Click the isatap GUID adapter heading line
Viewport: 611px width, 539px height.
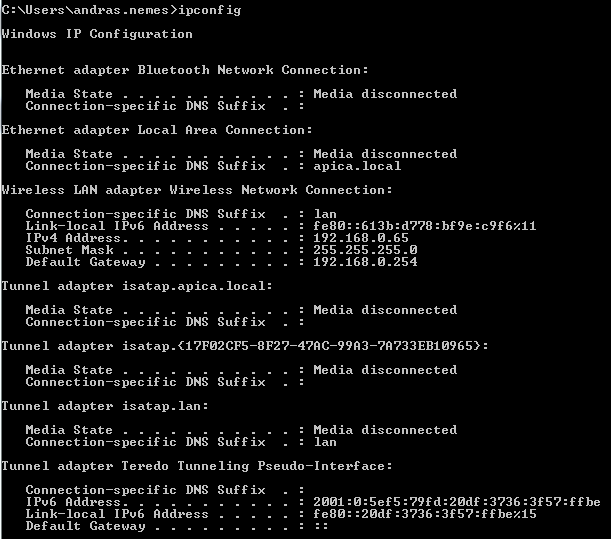(245, 346)
